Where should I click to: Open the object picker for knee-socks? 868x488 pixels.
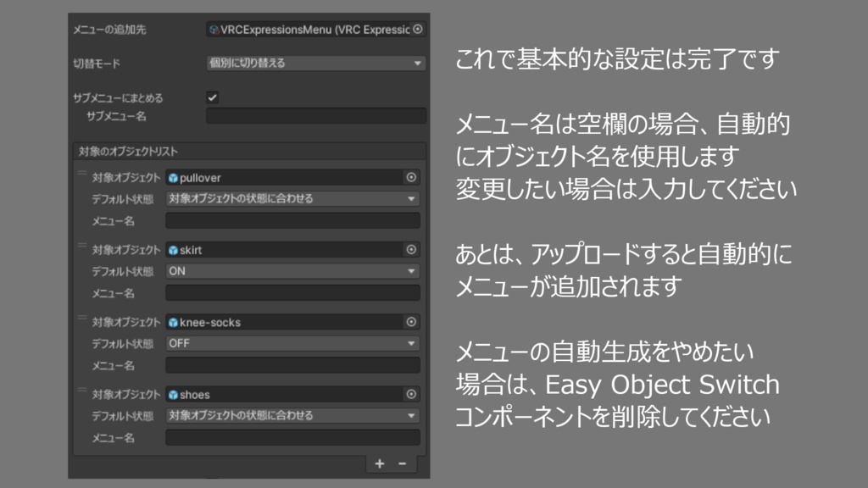pos(410,322)
